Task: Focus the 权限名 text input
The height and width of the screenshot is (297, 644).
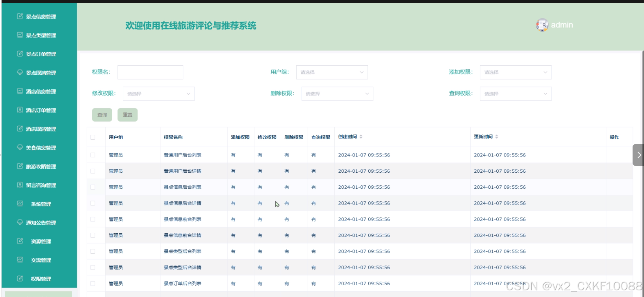Action: click(x=150, y=72)
